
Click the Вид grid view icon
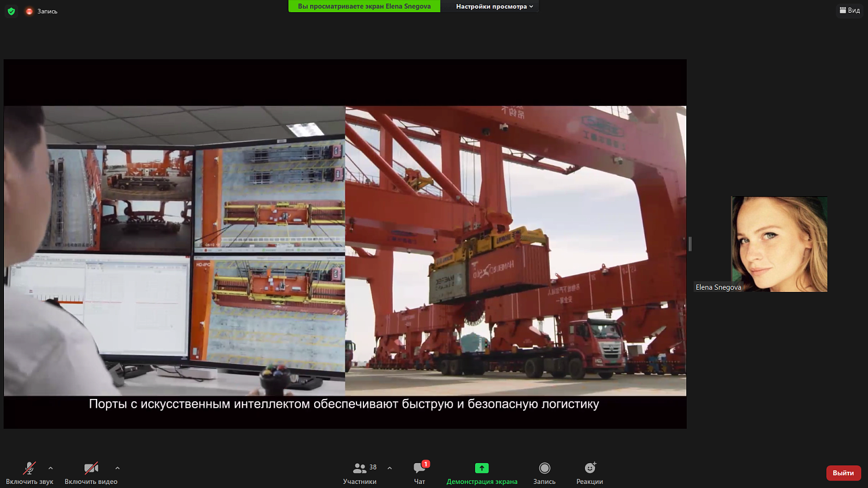click(849, 10)
